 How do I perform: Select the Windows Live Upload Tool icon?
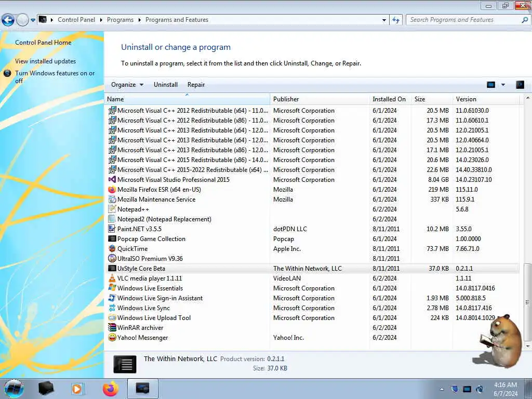click(112, 317)
